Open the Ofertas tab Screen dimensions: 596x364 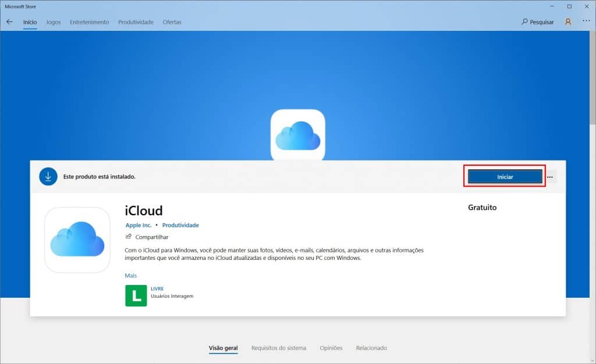coord(172,22)
